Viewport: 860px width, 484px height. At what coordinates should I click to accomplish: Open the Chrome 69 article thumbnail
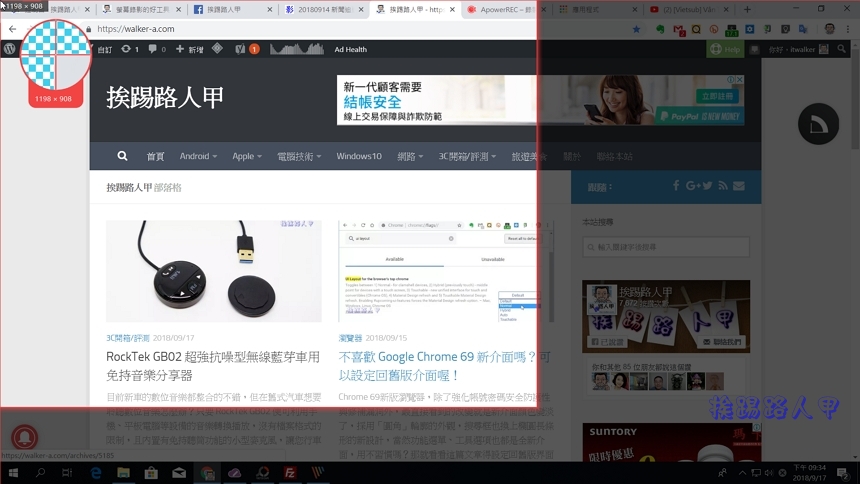click(x=445, y=271)
